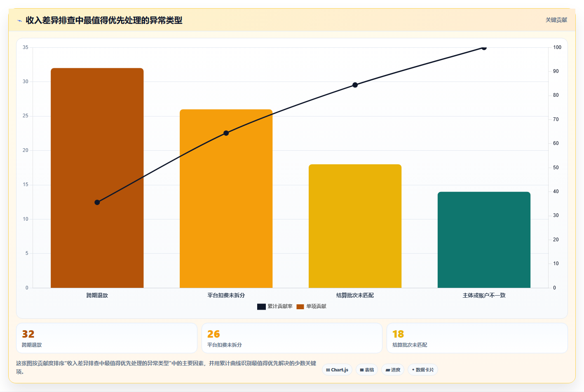Click the 进度 tag chip
The width and height of the screenshot is (584, 392).
393,370
